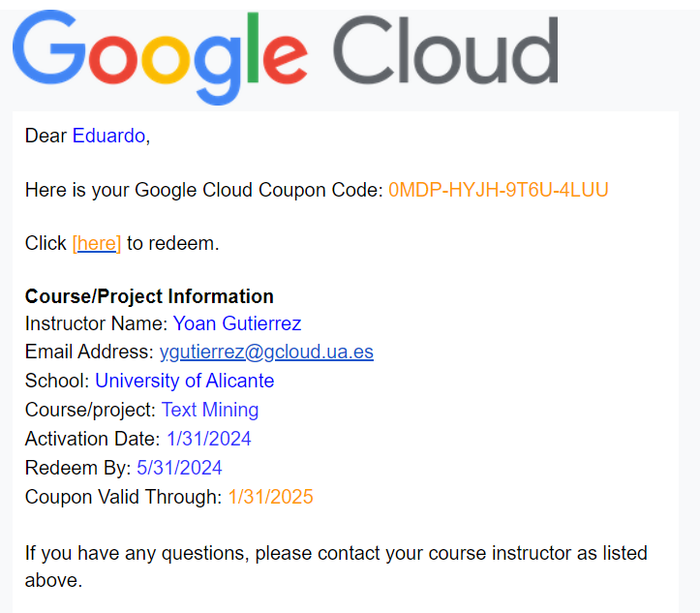Click the [here] redeem link
This screenshot has width=700, height=613.
(x=97, y=243)
